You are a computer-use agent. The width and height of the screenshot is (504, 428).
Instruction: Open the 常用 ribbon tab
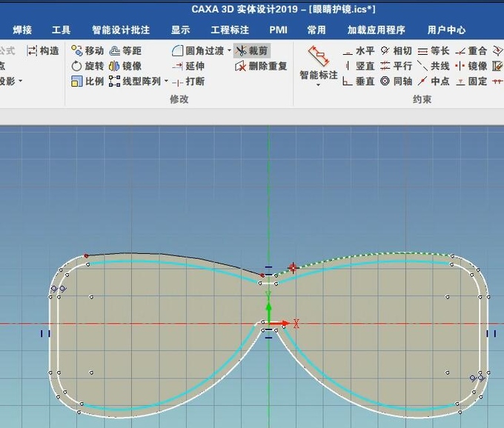pos(316,30)
